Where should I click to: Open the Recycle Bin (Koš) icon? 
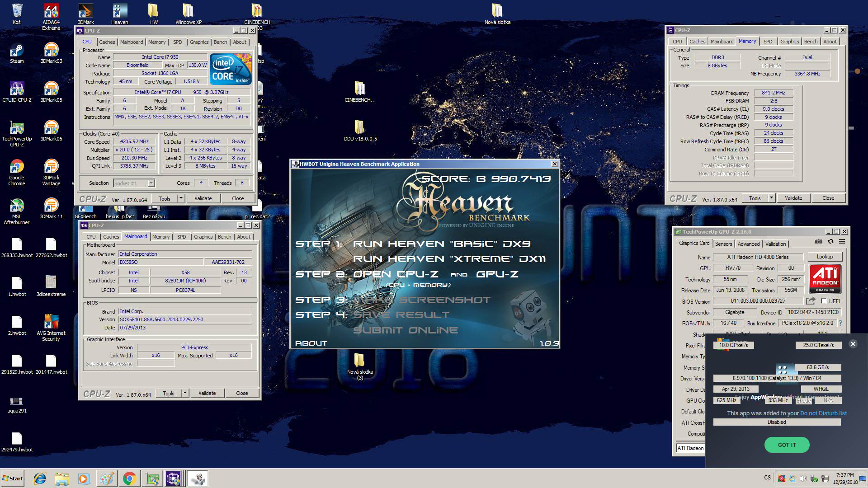pos(17,14)
